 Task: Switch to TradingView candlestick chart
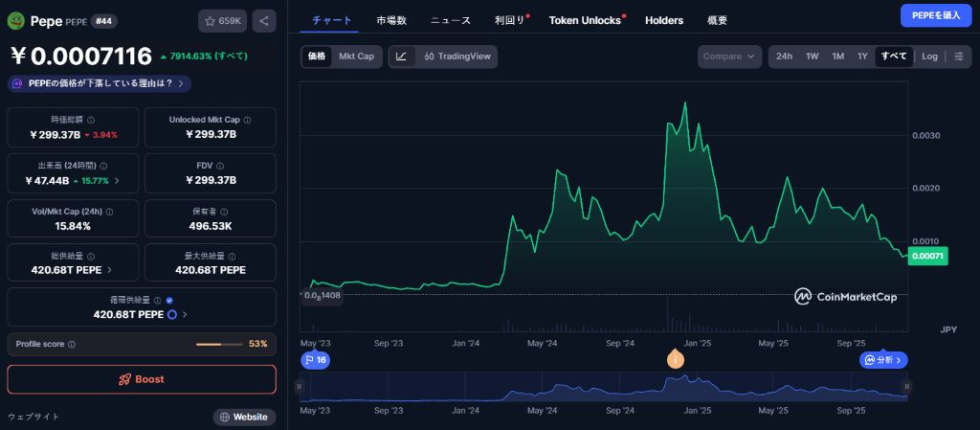click(457, 57)
